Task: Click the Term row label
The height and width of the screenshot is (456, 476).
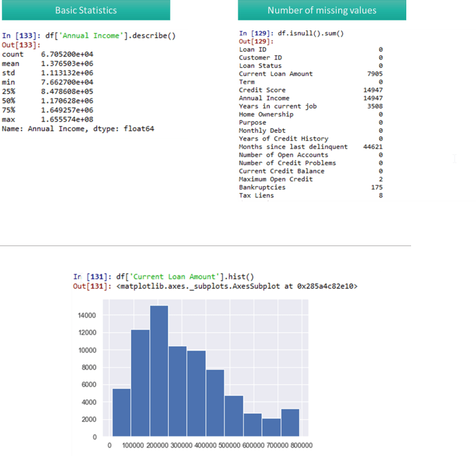Action: click(247, 82)
